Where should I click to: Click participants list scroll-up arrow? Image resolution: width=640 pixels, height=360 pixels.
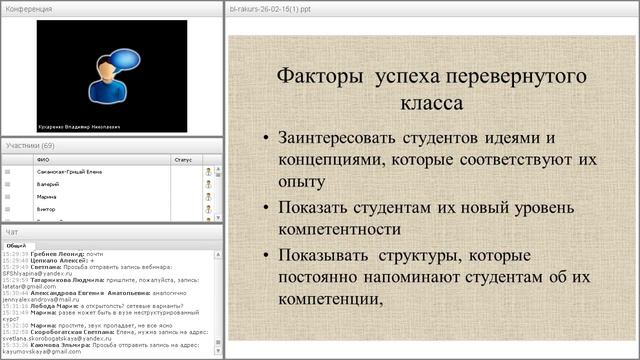pyautogui.click(x=218, y=169)
